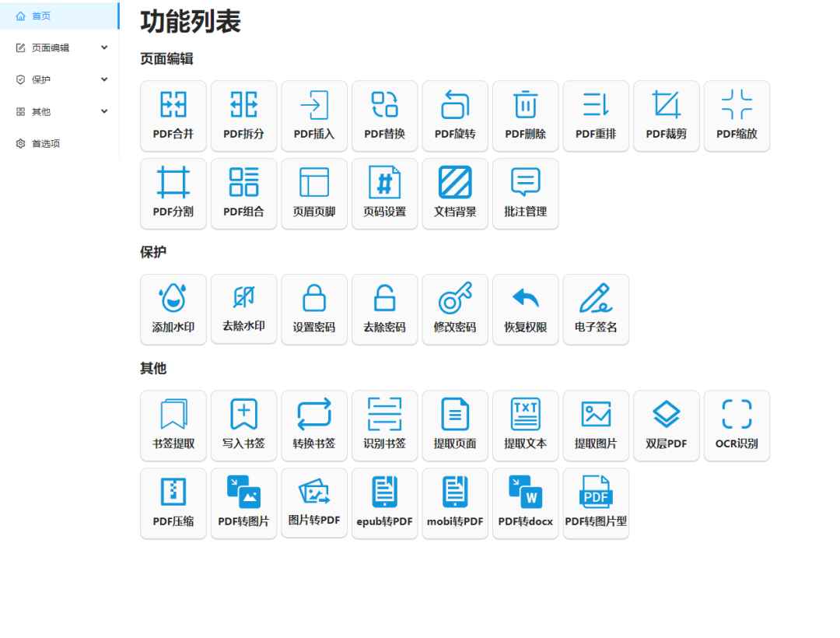Image resolution: width=840 pixels, height=638 pixels.
Task: Open the PDF组合 tool
Action: click(243, 194)
